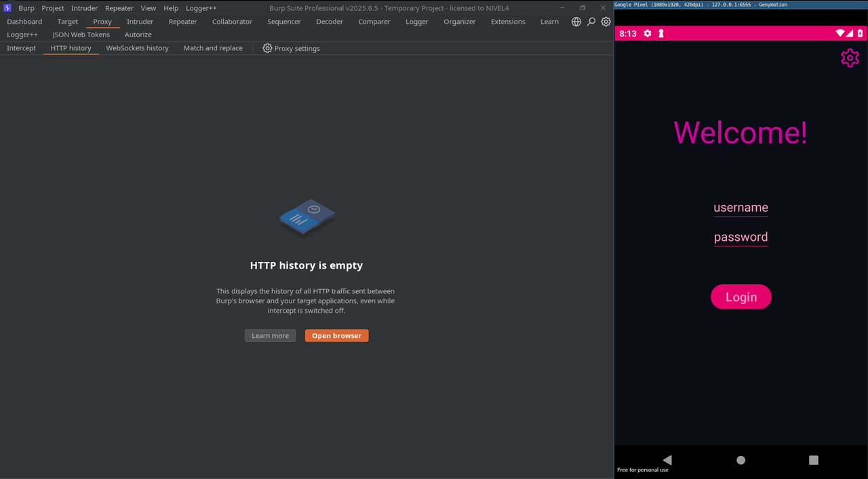Screen dimensions: 868x479
Task: Tap the Android recent apps square
Action: coord(814,460)
